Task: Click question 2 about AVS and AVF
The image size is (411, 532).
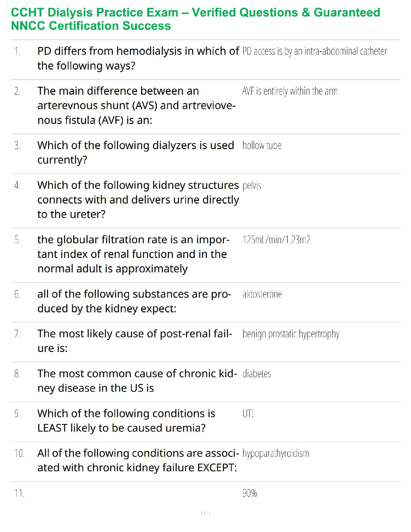Action: 136,105
